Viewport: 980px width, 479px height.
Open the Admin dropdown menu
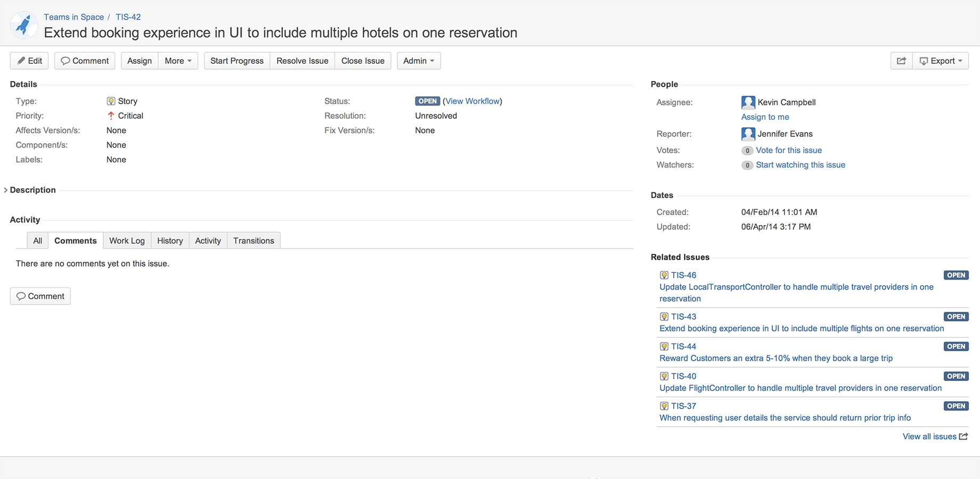pos(418,61)
